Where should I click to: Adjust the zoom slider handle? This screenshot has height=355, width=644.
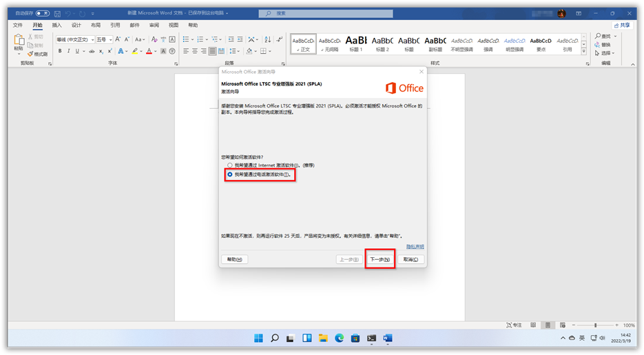click(x=595, y=325)
